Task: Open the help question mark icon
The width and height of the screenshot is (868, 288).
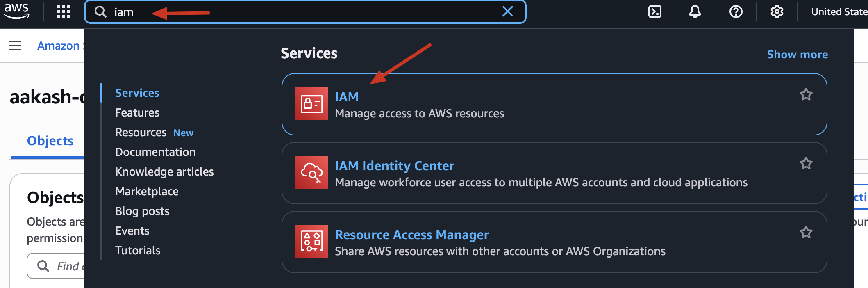Action: (736, 11)
